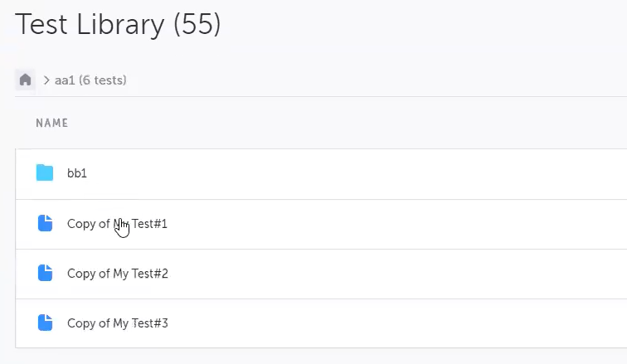The width and height of the screenshot is (627, 364).
Task: Click the breadcrumb chevron separator arrow
Action: [x=47, y=80]
